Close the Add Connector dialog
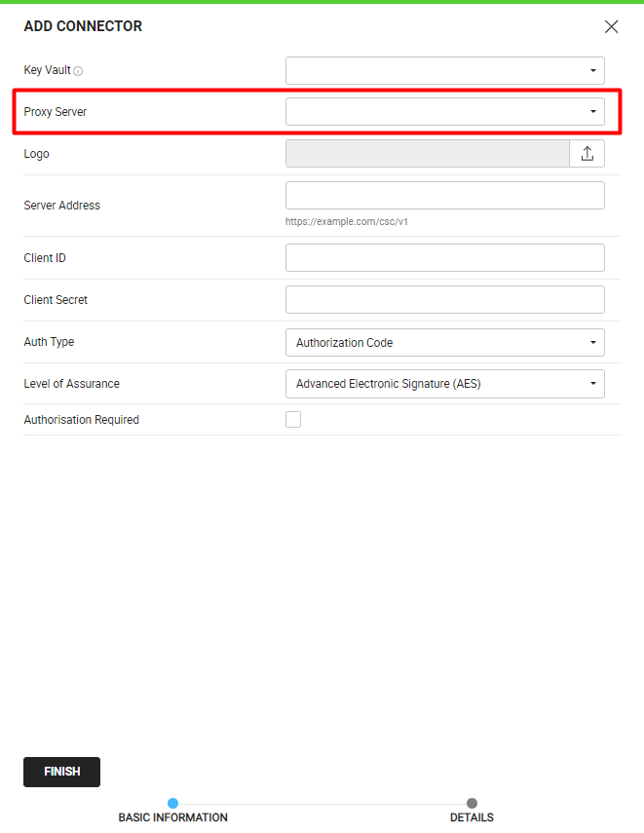This screenshot has height=833, width=644. coord(611,26)
